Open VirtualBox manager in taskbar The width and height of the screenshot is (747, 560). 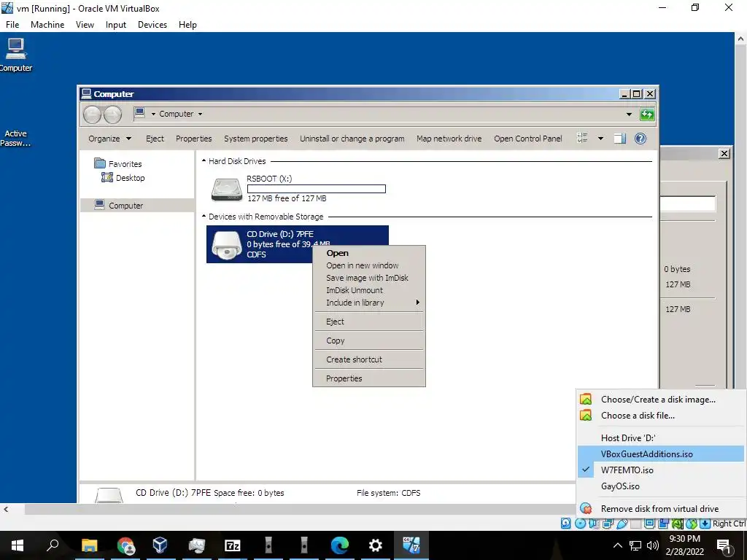(x=160, y=545)
